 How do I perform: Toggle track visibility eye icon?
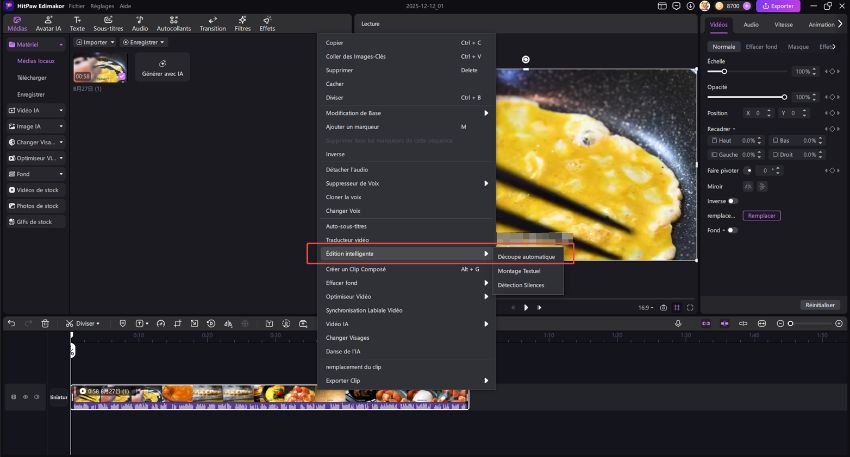pos(25,397)
